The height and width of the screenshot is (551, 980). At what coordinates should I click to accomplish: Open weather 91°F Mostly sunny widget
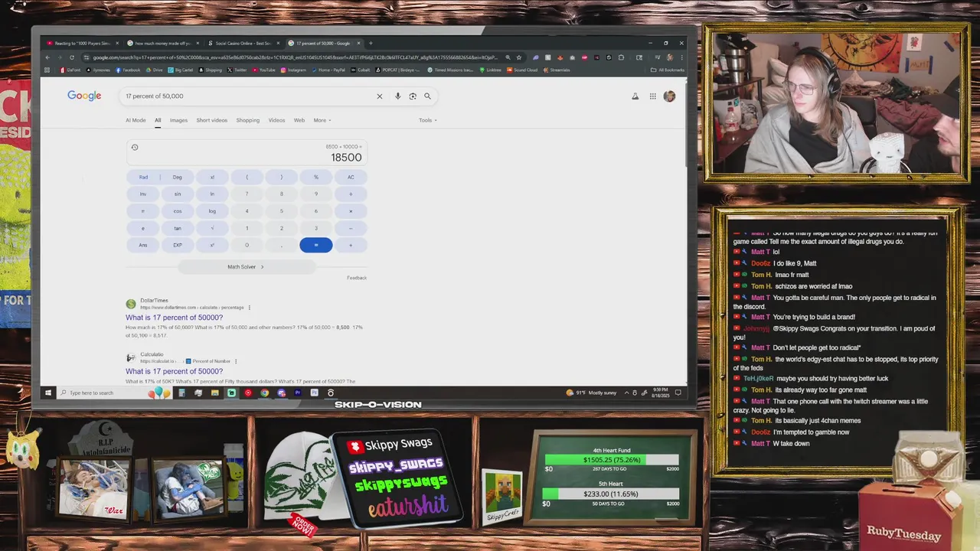tap(591, 393)
